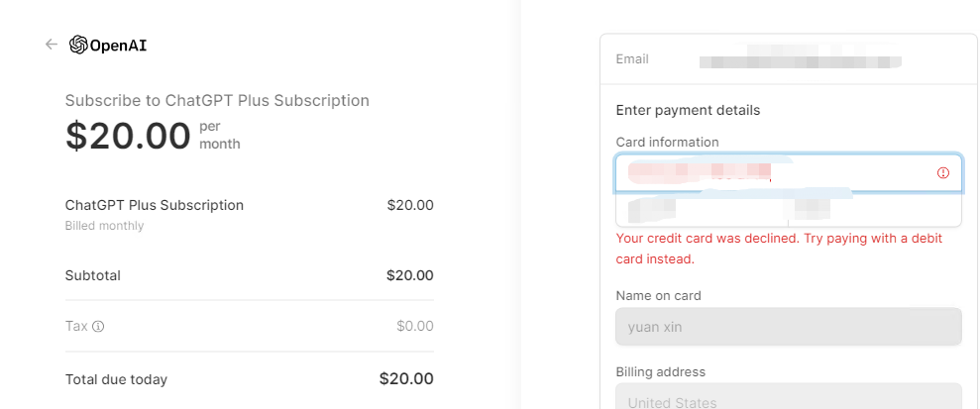Click the card number error icon

(x=942, y=173)
